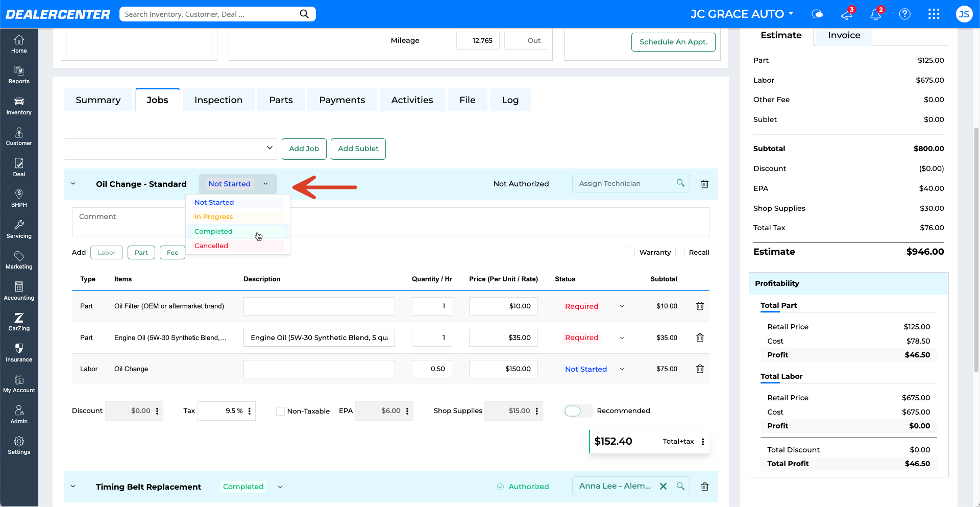980x507 pixels.
Task: Click the Schedule An Appt. button
Action: tap(673, 42)
